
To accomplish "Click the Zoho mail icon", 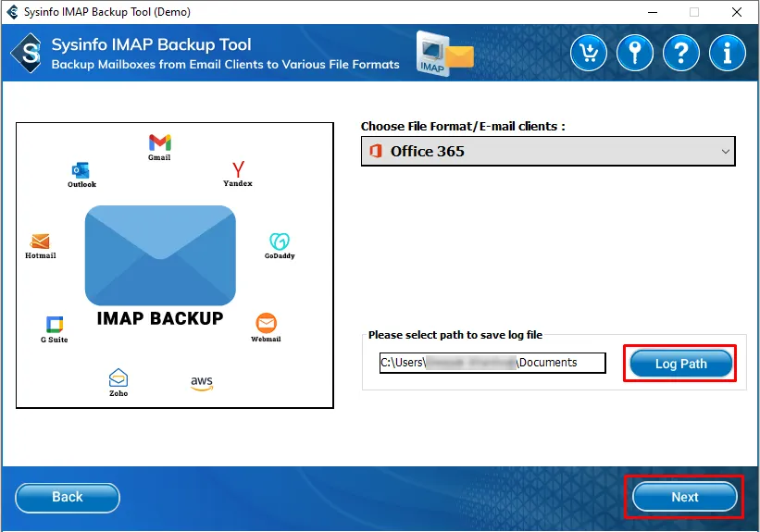I will [118, 377].
